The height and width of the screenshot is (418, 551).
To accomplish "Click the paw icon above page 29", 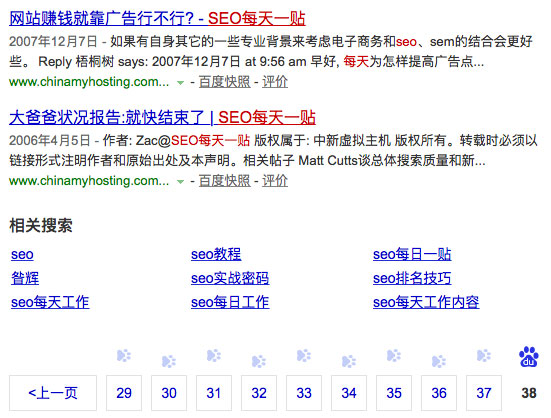I will click(x=124, y=355).
